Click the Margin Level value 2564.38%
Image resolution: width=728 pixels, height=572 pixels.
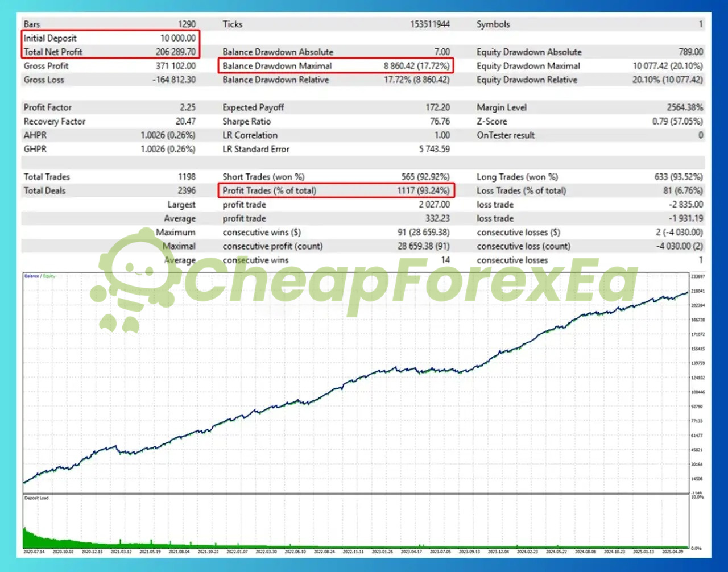(685, 107)
